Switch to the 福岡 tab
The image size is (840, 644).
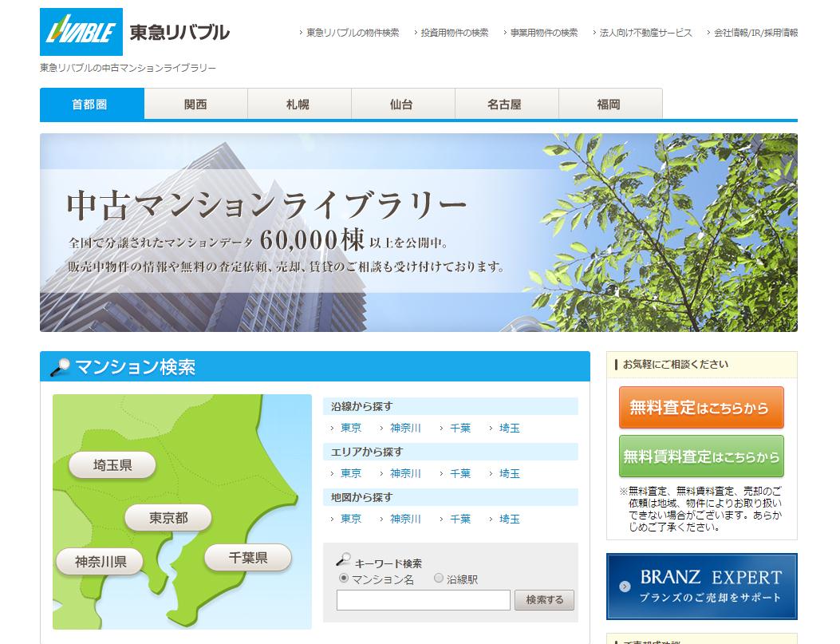(610, 104)
